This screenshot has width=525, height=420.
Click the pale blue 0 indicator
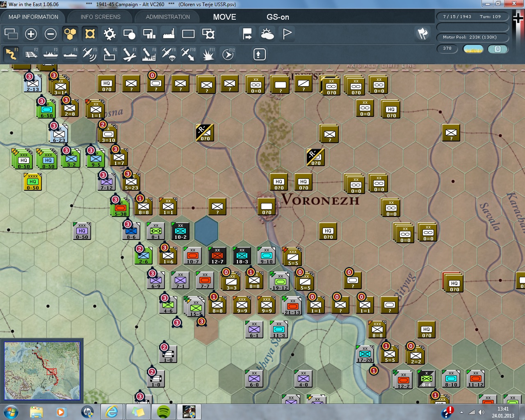(498, 49)
